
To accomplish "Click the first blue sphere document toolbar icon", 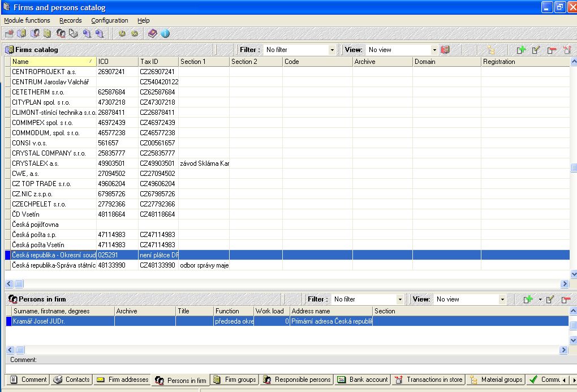I will 87,33.
